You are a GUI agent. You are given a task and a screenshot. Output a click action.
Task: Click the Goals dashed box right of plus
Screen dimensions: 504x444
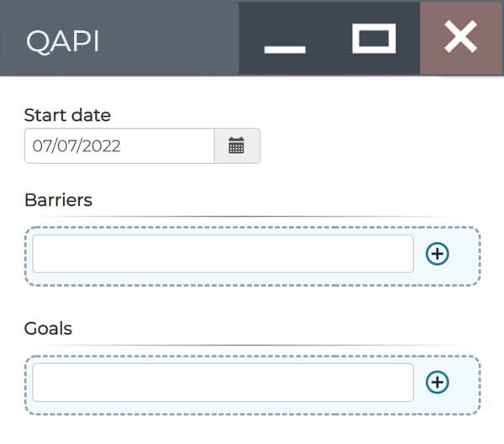[x=466, y=383]
